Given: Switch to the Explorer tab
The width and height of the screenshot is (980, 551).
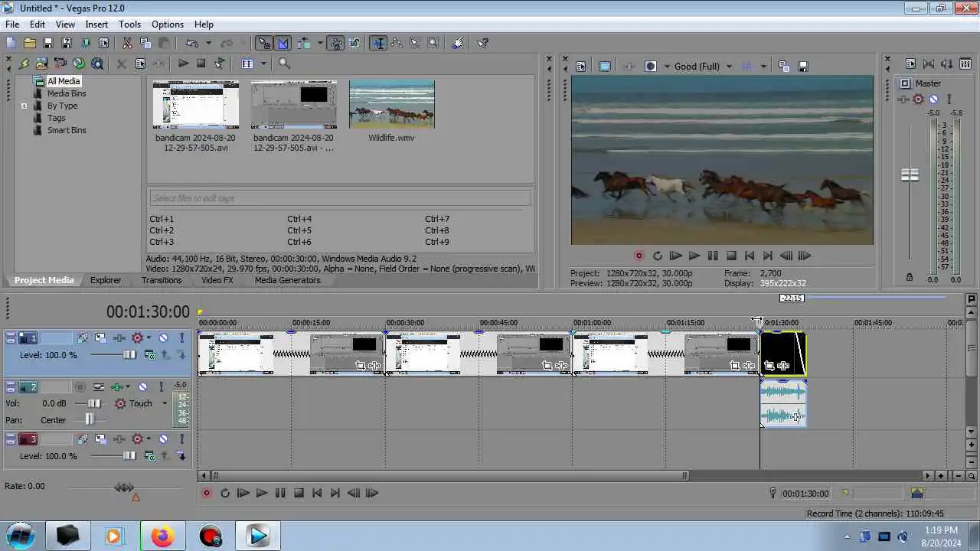Looking at the screenshot, I should coord(106,280).
